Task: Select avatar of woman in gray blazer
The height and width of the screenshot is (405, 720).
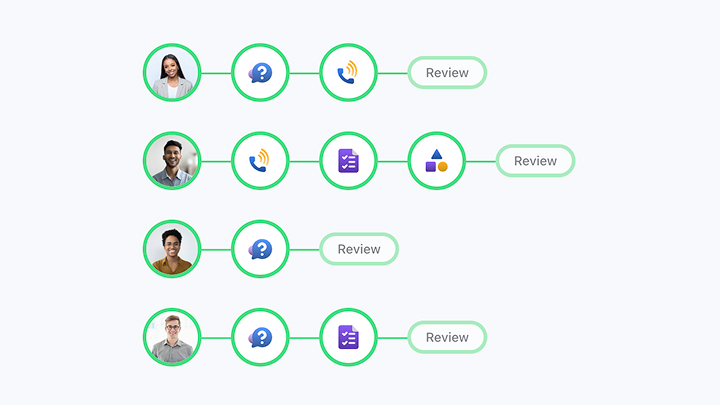Action: 172,73
